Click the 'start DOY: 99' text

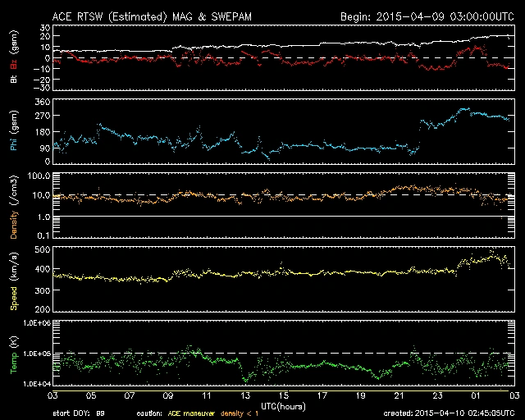pyautogui.click(x=79, y=413)
